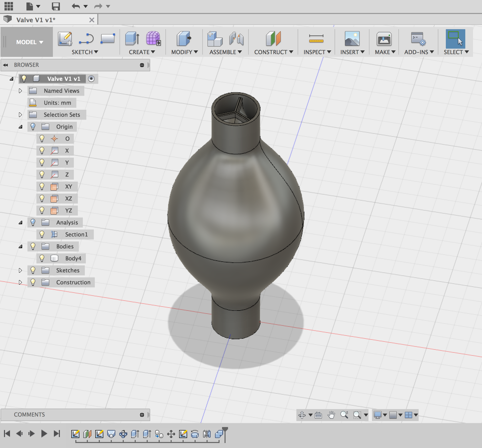Screen dimensions: 482x448
Task: Hide Body4 using its light bulb
Action: [x=42, y=258]
